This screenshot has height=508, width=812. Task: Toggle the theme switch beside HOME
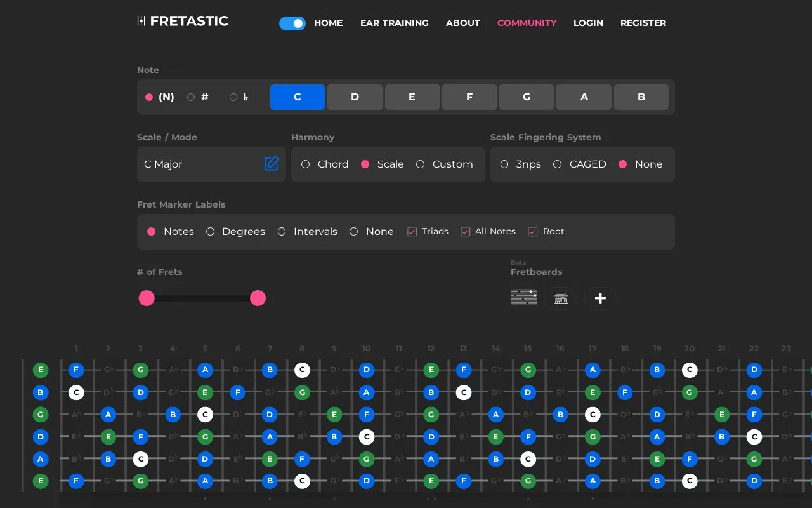click(292, 23)
